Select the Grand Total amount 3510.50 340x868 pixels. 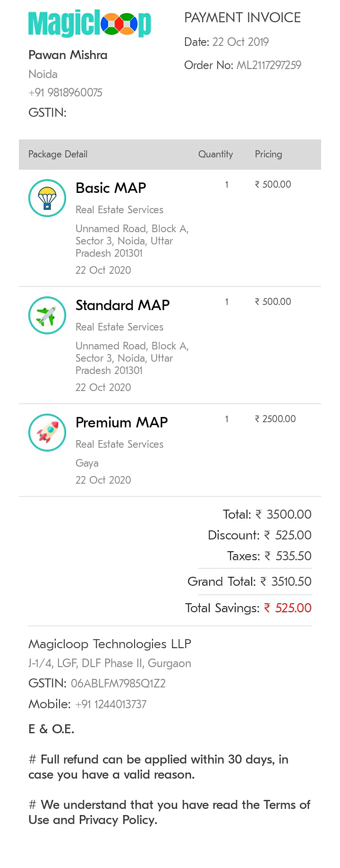[x=286, y=582]
